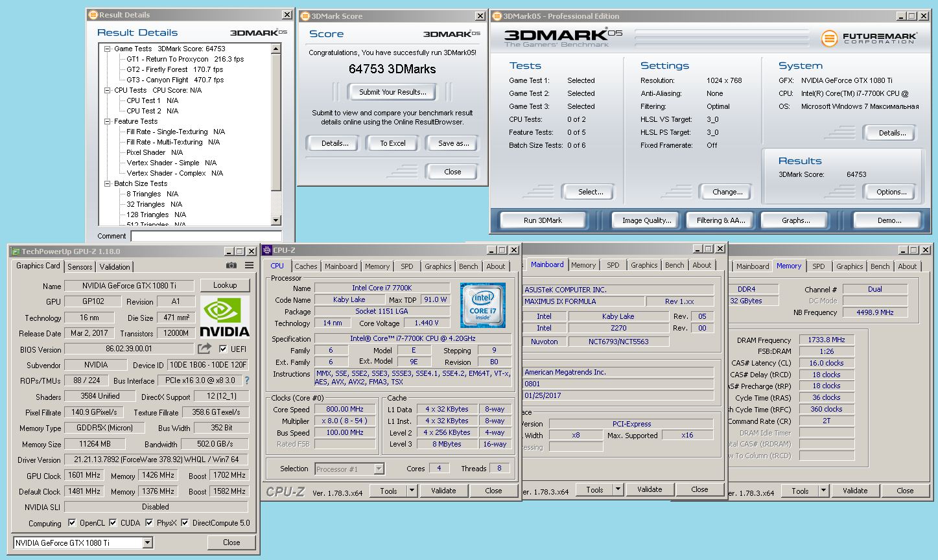
Task: Open the Bench tab in CPU-Z CPU window
Action: pyautogui.click(x=469, y=266)
